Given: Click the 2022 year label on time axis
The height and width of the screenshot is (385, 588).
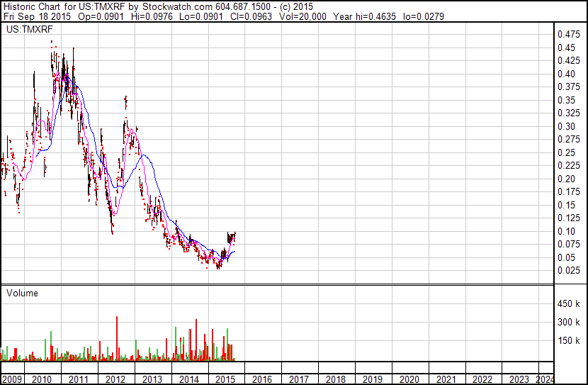Looking at the screenshot, I should [482, 379].
